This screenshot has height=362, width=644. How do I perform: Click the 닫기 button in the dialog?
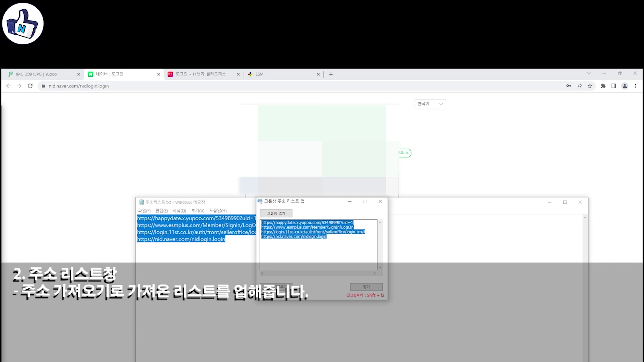point(366,287)
